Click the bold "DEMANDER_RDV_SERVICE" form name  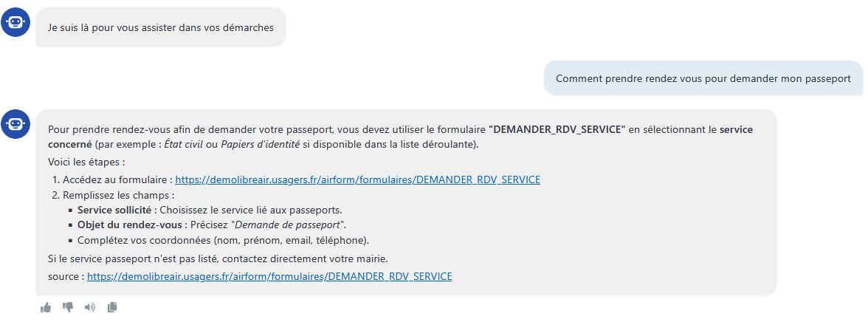click(x=557, y=129)
